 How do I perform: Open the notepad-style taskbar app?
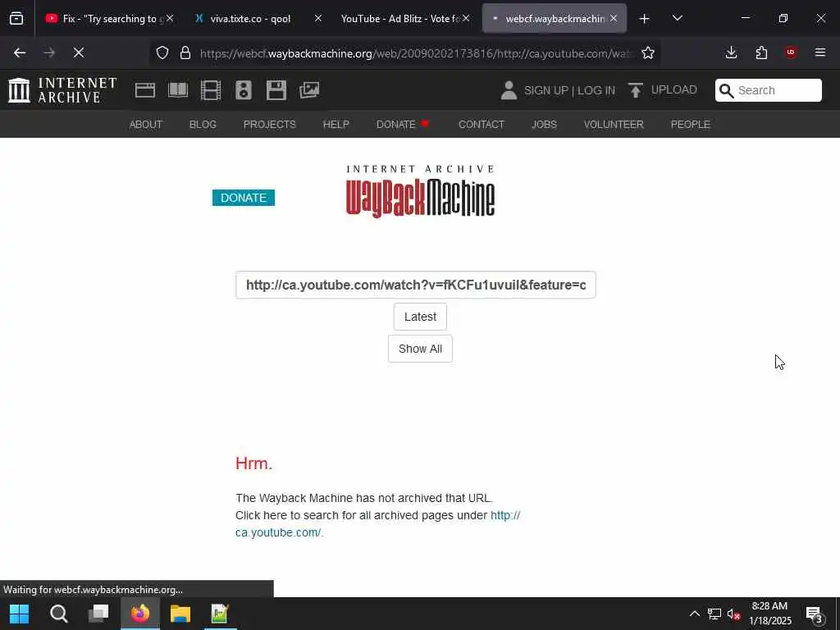pyautogui.click(x=220, y=614)
